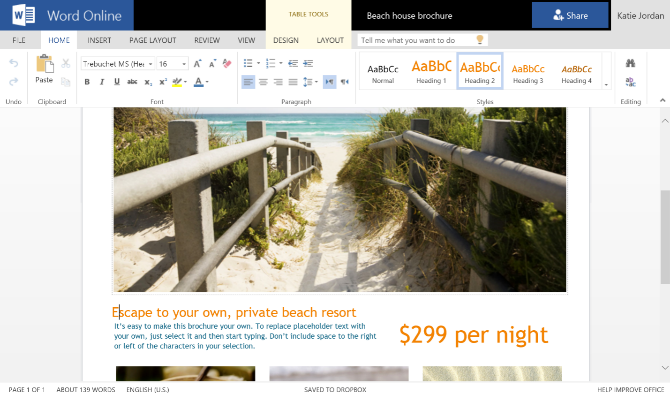Image resolution: width=670 pixels, height=394 pixels.
Task: Apply the Normal style
Action: click(x=383, y=71)
